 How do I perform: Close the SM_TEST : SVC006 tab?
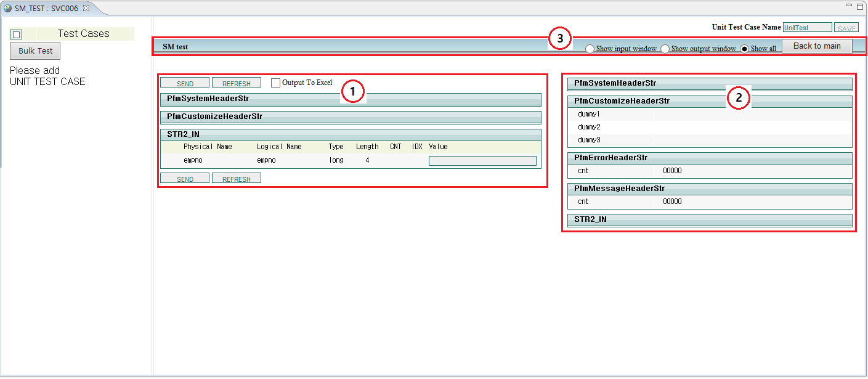pos(86,8)
